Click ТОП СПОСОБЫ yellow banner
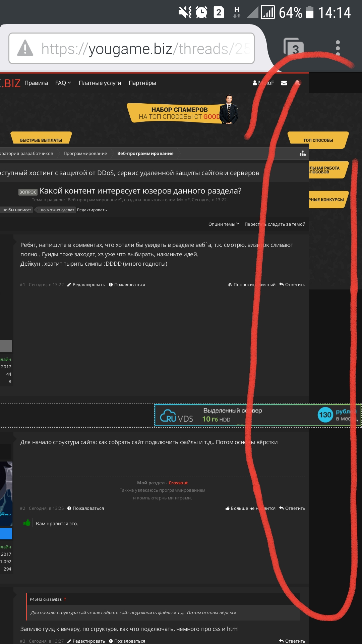This screenshot has width=362, height=644. 318,140
